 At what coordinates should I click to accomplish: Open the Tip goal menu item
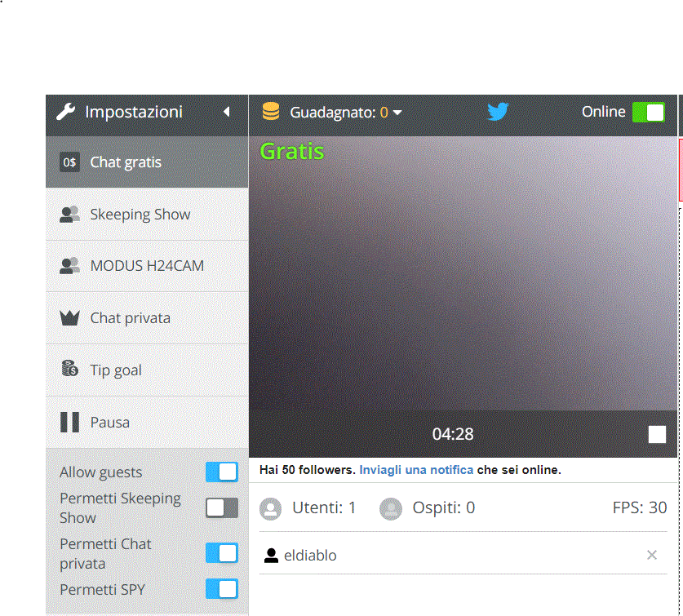tap(147, 370)
